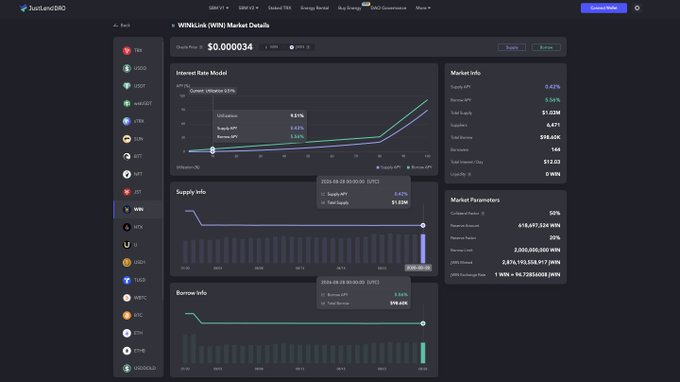Screen dimensions: 680x382
Task: Open Energy Rental page
Action: click(x=314, y=8)
